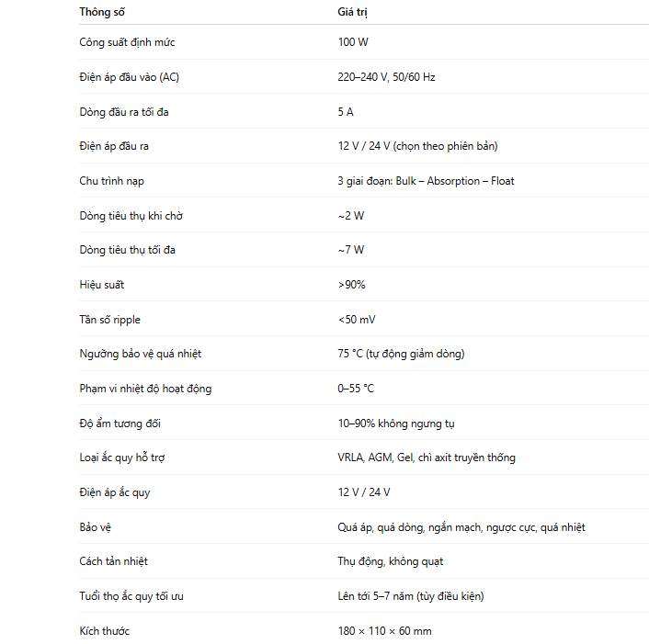
Task: Click the "100 W" value cell
Action: (353, 42)
